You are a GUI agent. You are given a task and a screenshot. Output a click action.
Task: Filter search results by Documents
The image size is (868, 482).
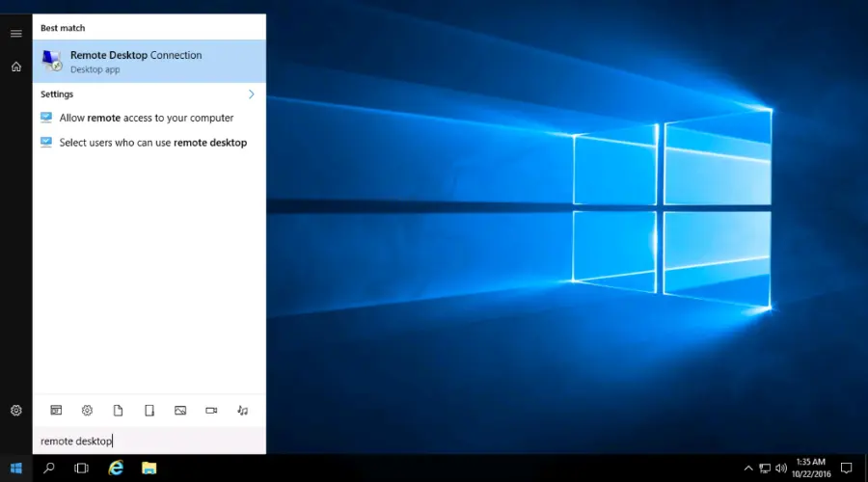118,411
